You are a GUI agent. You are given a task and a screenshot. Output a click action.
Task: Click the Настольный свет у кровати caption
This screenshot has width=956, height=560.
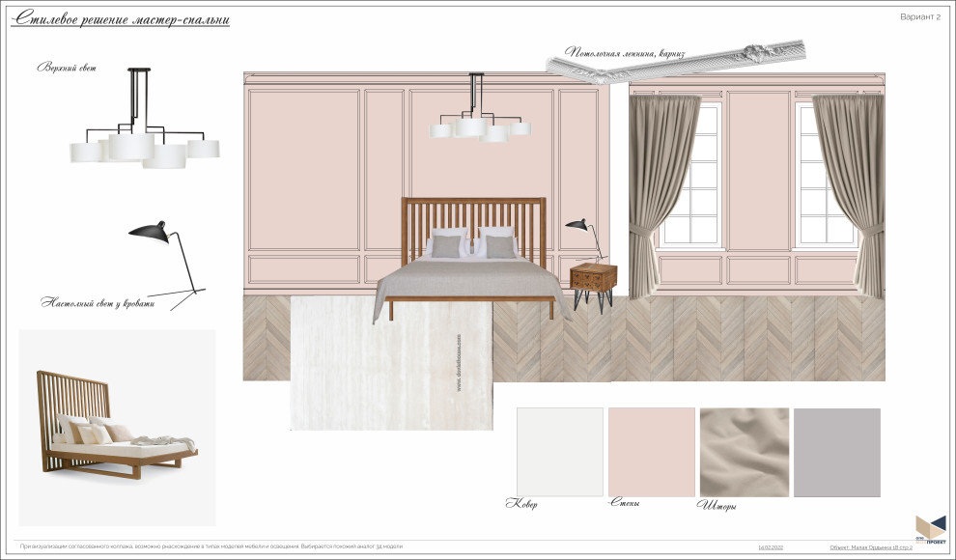point(92,302)
